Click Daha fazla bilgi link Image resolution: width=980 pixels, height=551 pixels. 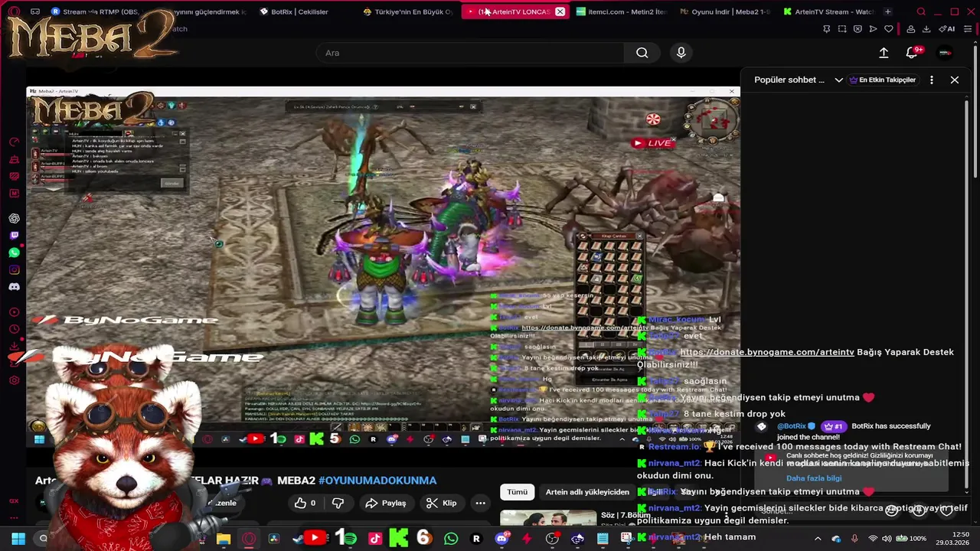pos(813,478)
